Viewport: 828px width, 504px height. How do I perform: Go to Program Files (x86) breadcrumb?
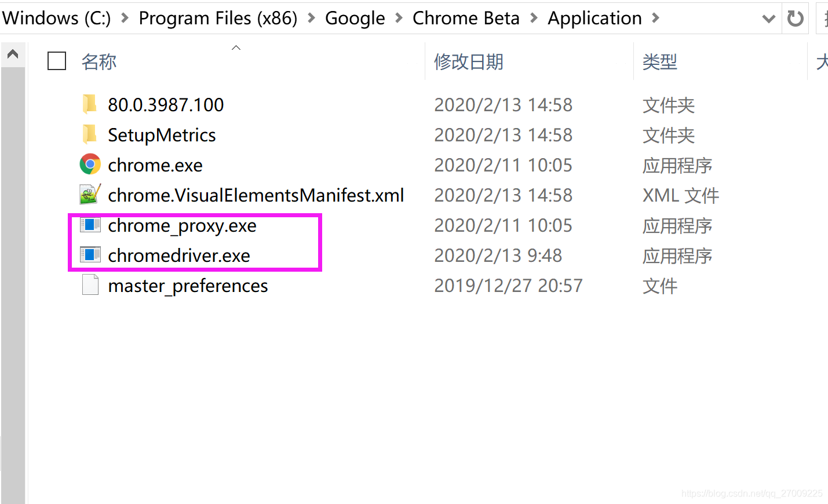(218, 19)
